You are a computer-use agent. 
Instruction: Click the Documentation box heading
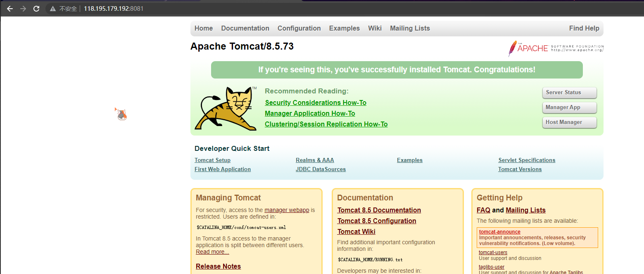click(365, 198)
